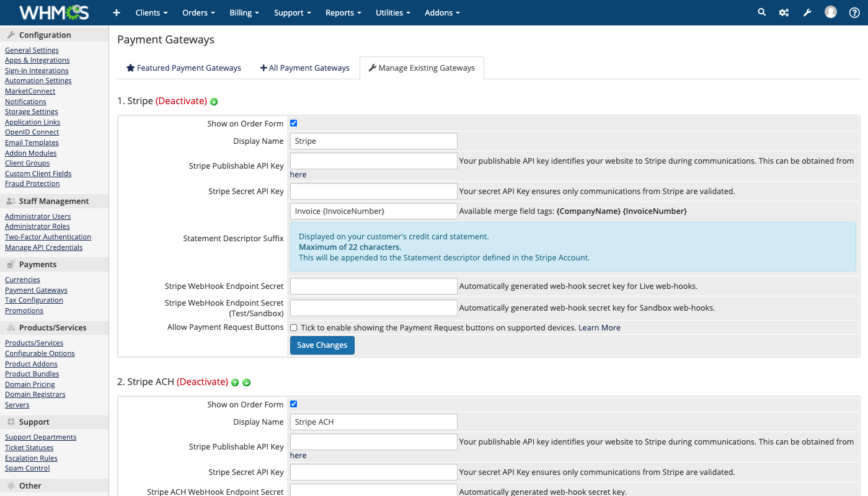This screenshot has height=496, width=868.
Task: Click the Deactivate link for Stripe ACH
Action: [x=202, y=382]
